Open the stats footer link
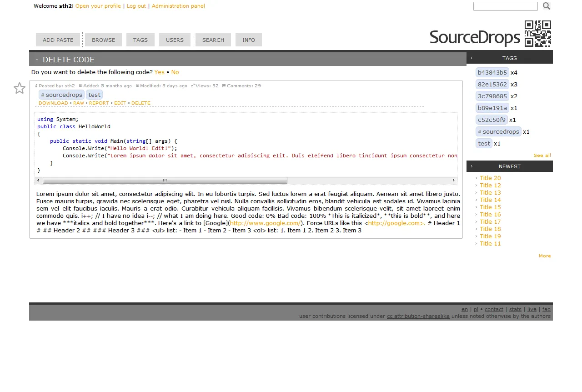582x392 pixels. 515,310
